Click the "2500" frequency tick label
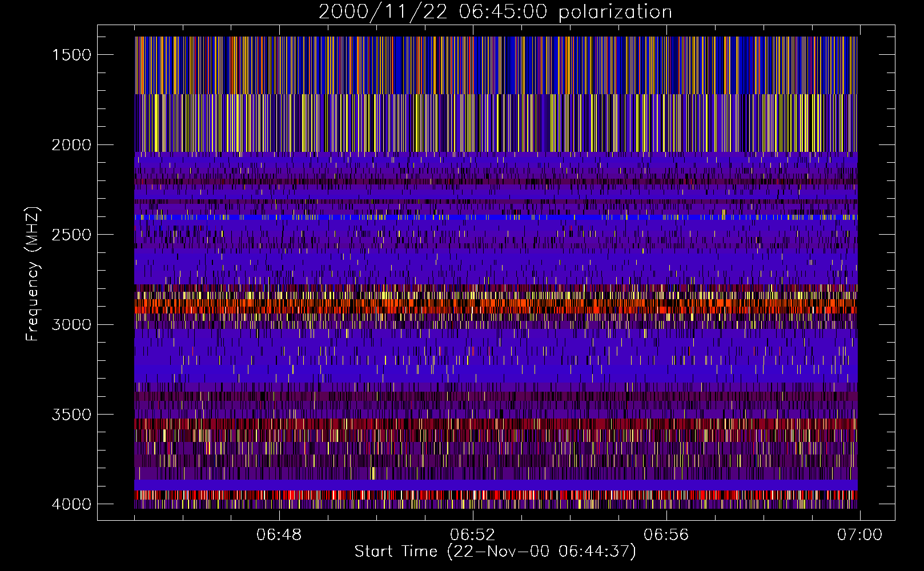This screenshot has height=571, width=924. [x=71, y=235]
